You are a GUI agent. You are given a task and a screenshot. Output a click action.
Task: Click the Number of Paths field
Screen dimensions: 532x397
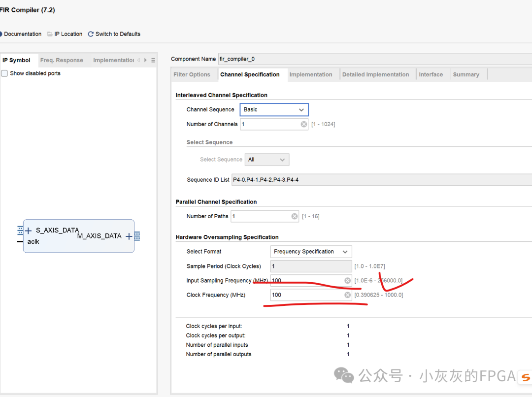[x=265, y=216]
